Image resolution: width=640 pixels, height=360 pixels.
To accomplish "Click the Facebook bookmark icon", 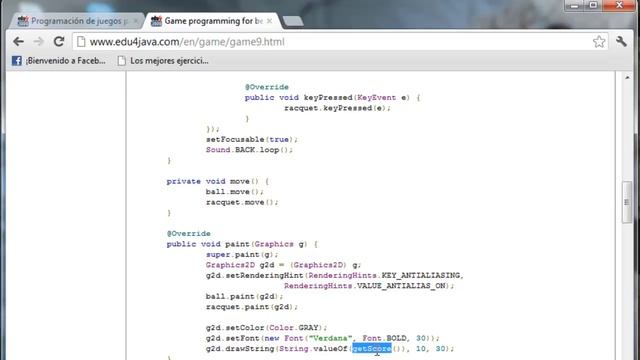I will 17,61.
